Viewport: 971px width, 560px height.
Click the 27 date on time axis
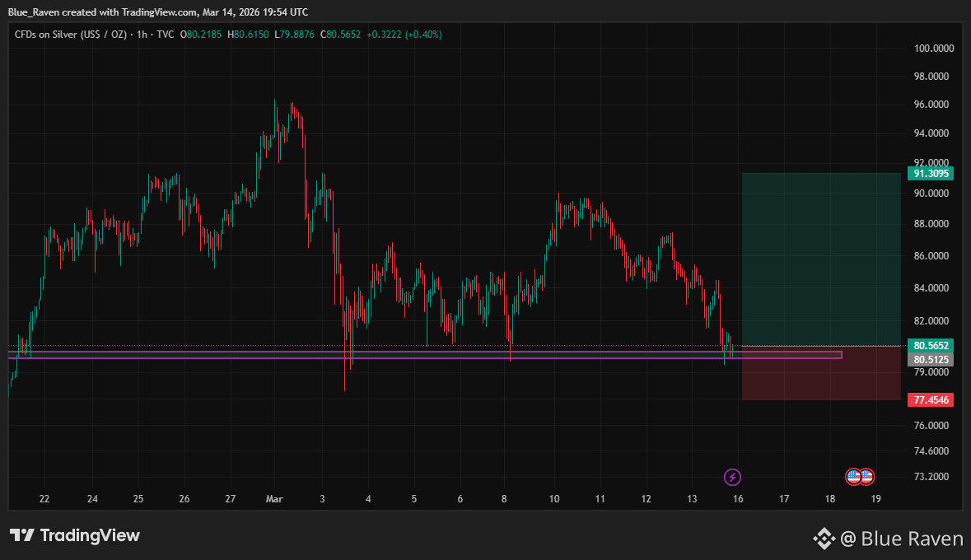(x=231, y=499)
